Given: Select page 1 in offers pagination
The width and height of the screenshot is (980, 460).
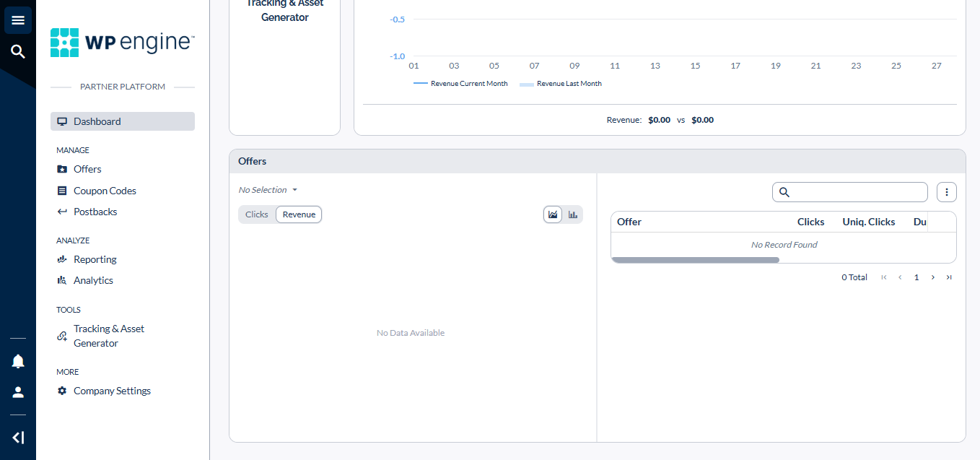Looking at the screenshot, I should (916, 277).
